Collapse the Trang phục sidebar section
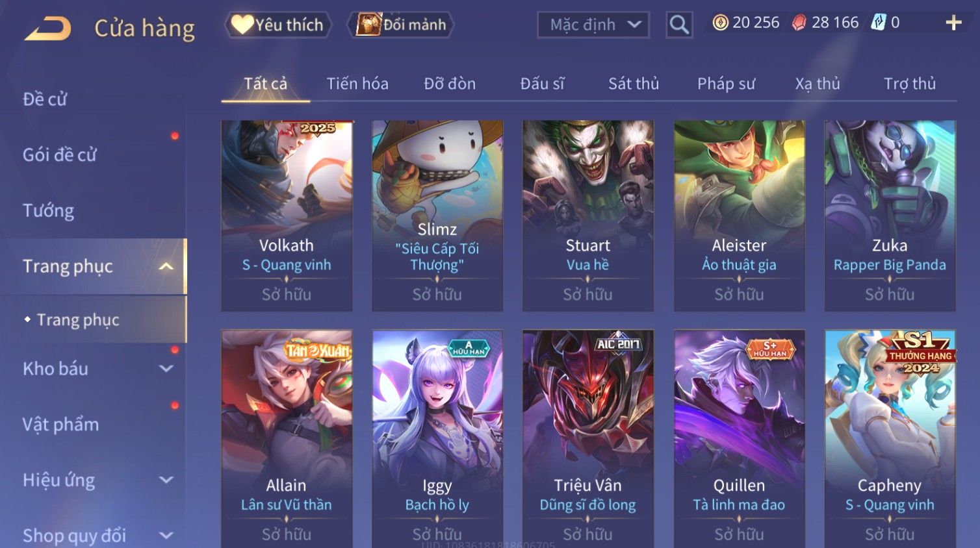Viewport: 980px width, 548px height. 166,266
